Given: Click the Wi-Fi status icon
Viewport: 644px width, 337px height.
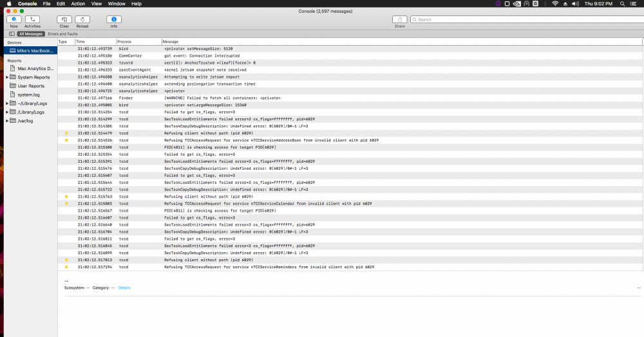Looking at the screenshot, I should pyautogui.click(x=555, y=4).
